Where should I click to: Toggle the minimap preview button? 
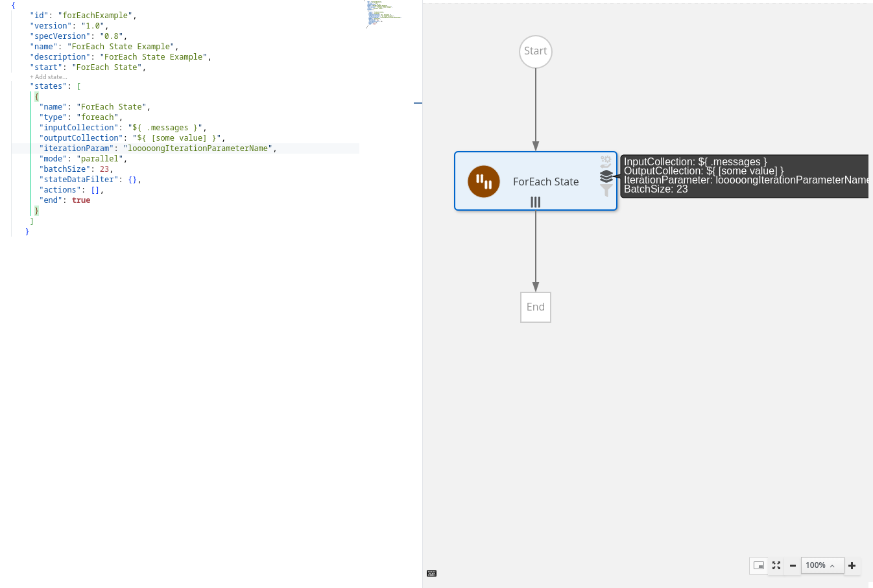[759, 565]
